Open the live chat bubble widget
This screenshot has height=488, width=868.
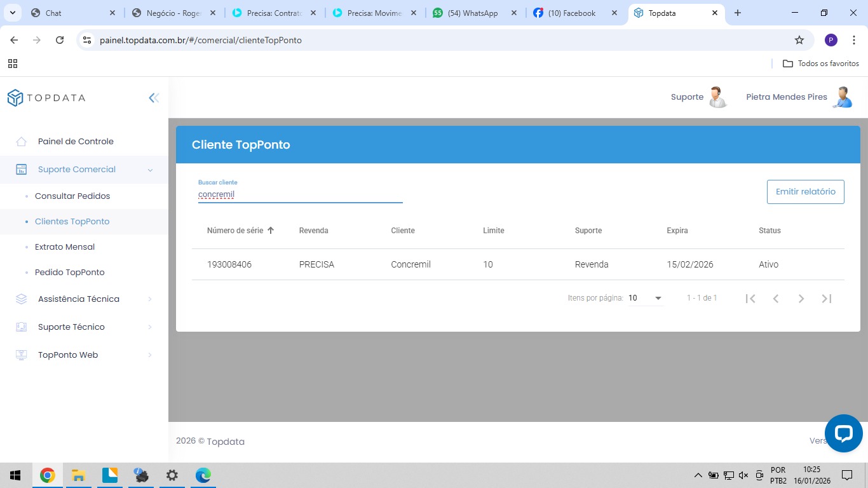tap(843, 433)
